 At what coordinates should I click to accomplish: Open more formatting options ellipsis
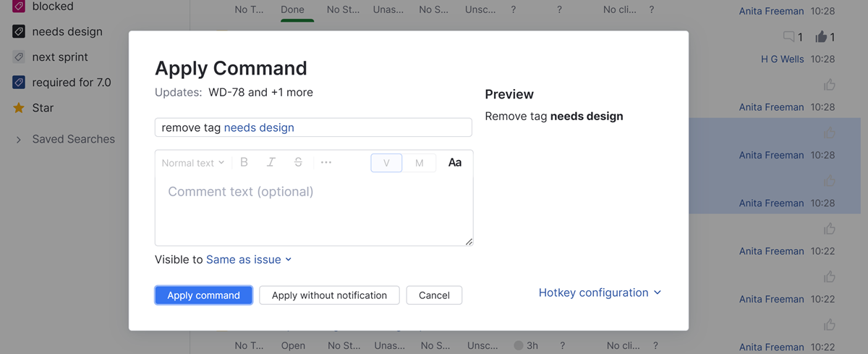tap(325, 162)
